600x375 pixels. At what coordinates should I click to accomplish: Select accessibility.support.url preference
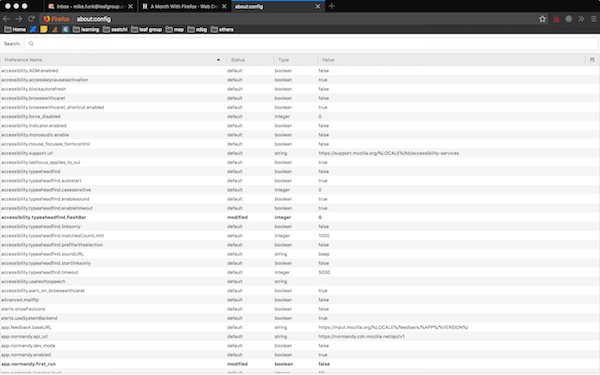[300, 153]
